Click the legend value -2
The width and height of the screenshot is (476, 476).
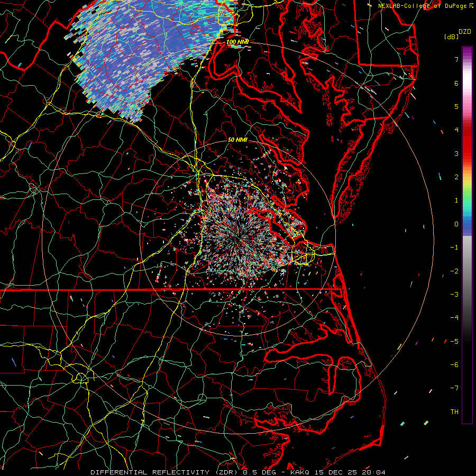pyautogui.click(x=454, y=271)
